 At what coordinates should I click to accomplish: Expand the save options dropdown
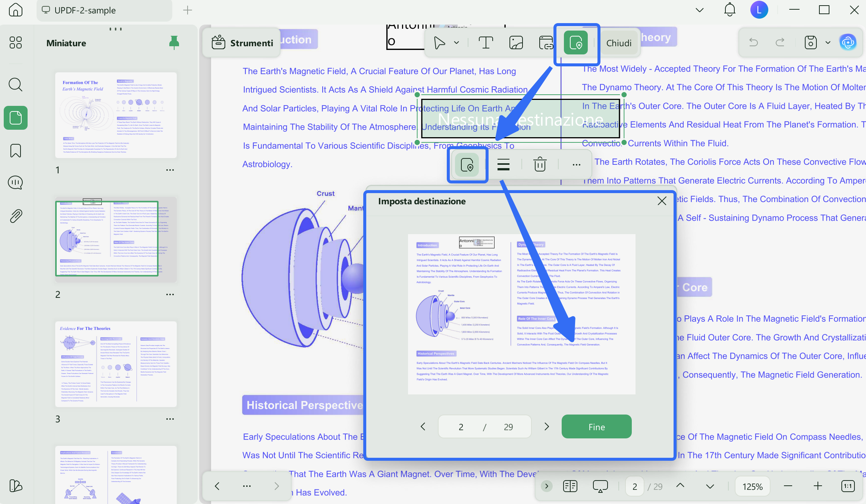(x=828, y=42)
